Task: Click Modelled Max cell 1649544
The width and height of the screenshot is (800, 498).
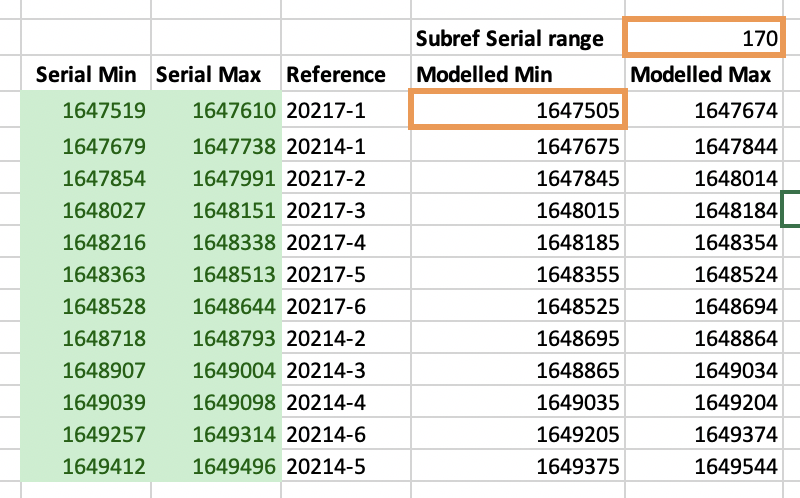Action: (x=733, y=467)
